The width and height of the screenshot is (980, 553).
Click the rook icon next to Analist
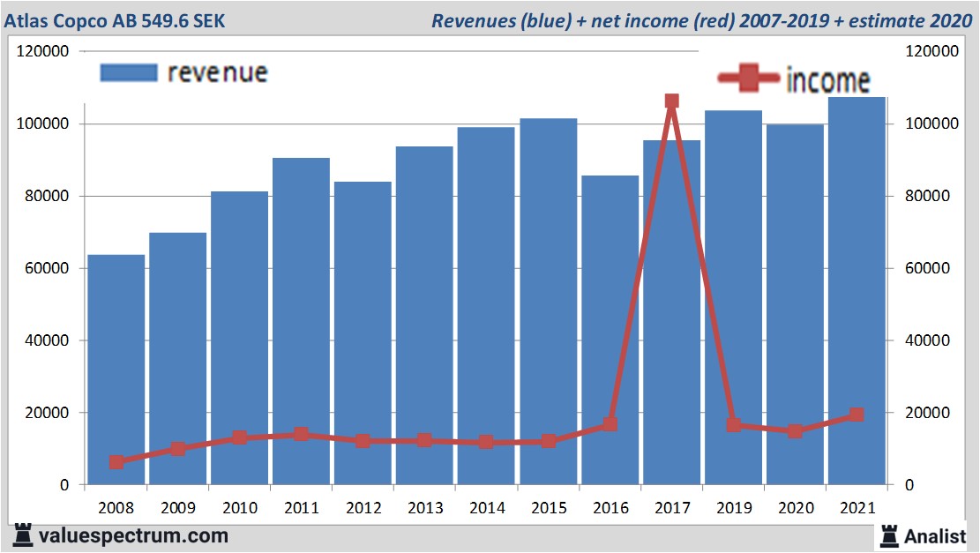(x=888, y=534)
